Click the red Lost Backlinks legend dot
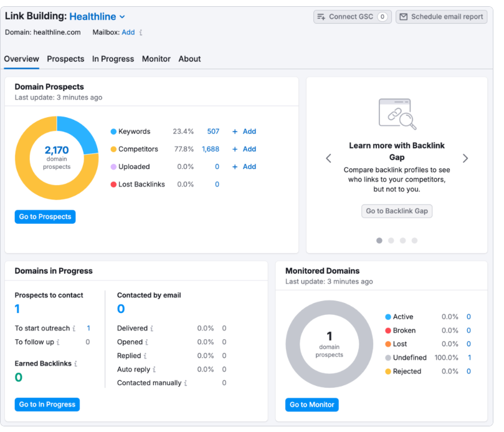 pyautogui.click(x=113, y=185)
